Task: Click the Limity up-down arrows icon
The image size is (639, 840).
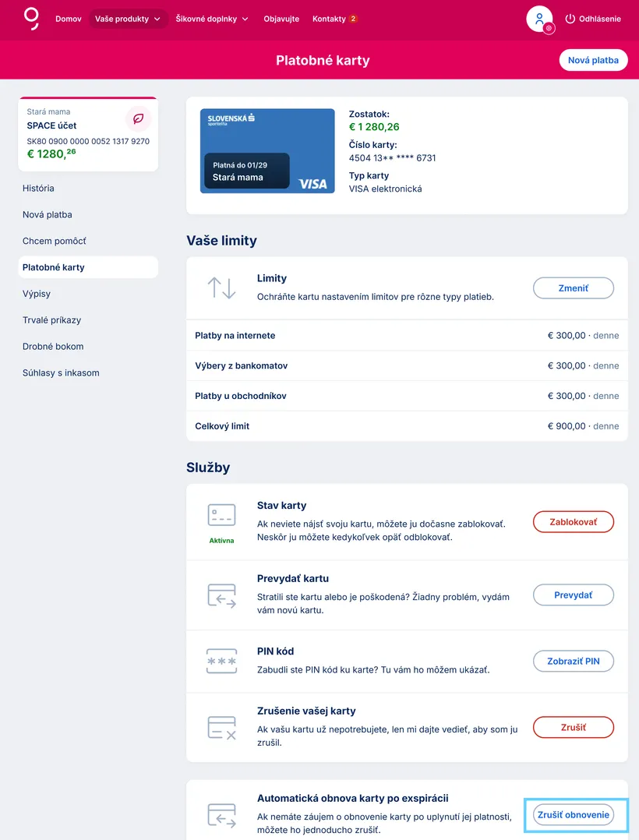Action: click(221, 288)
